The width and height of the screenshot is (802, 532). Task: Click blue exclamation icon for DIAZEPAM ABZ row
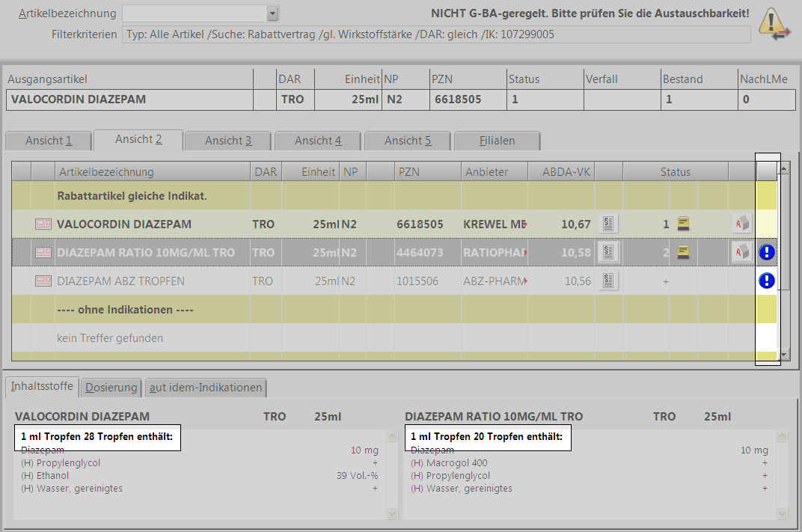click(x=766, y=281)
